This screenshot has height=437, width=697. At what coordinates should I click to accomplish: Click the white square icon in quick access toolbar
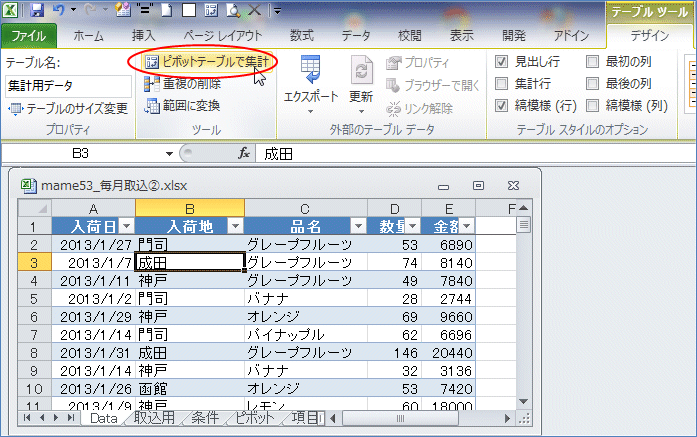pos(188,10)
